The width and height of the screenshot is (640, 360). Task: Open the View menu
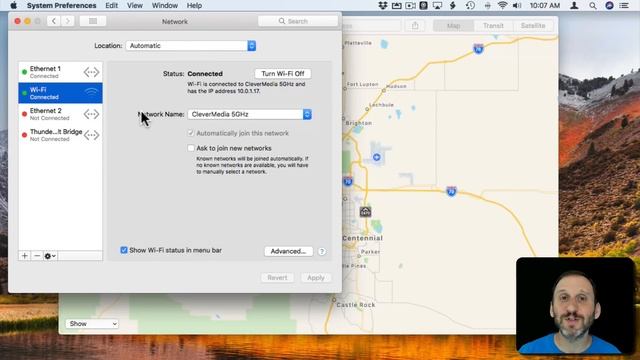(135, 5)
